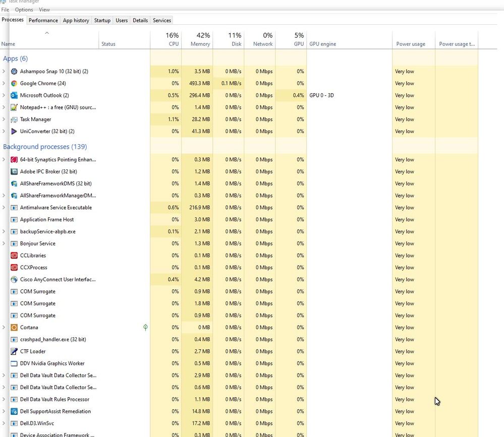This screenshot has width=504, height=437.
Task: Click the Bonjour Service icon
Action: point(14,244)
